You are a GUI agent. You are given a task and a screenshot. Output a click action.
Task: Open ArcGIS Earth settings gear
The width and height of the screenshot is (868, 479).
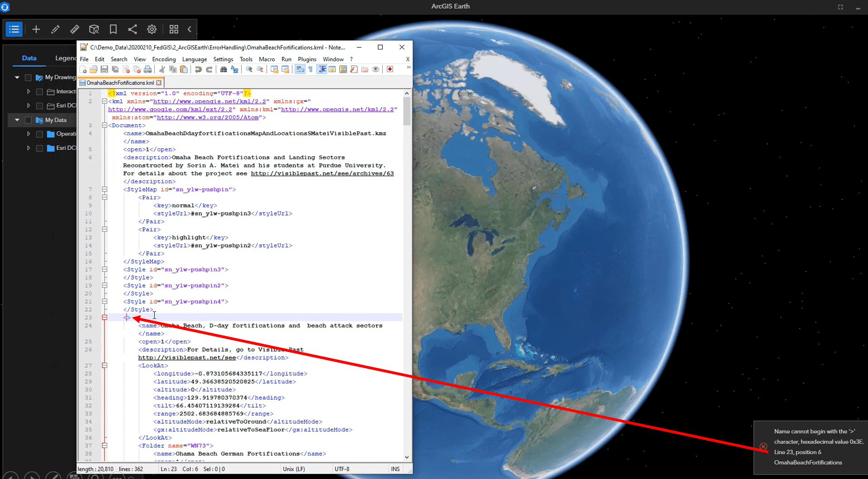[152, 29]
